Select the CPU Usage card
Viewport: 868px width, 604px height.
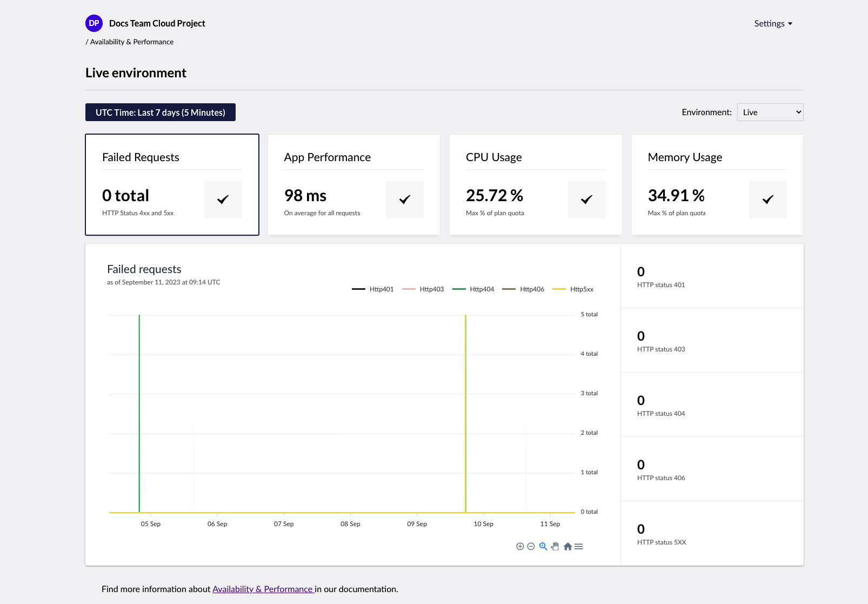535,184
